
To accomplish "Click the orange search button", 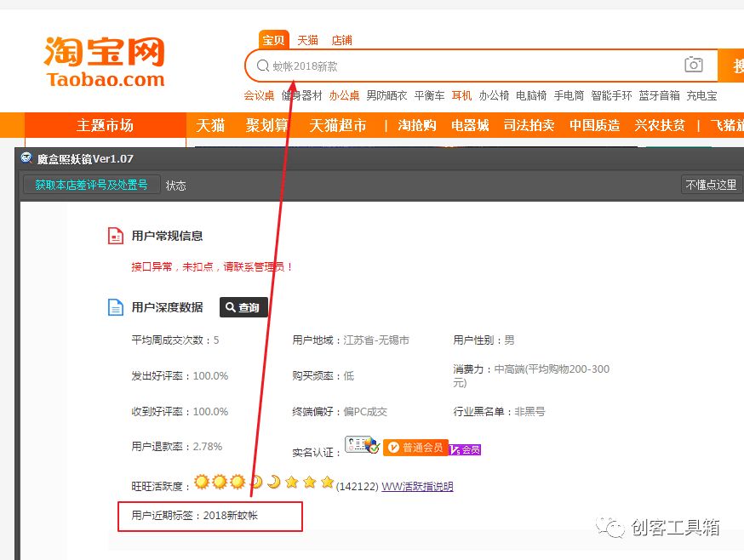I will [x=731, y=66].
